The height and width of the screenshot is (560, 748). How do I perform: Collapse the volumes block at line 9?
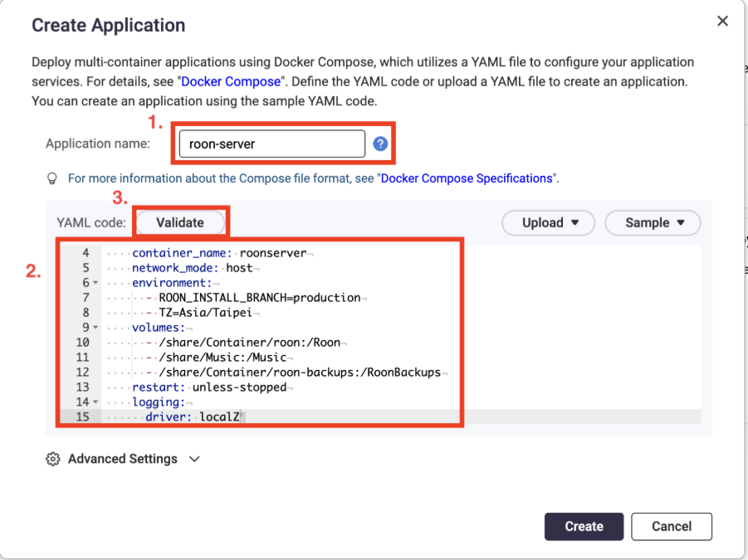[95, 328]
